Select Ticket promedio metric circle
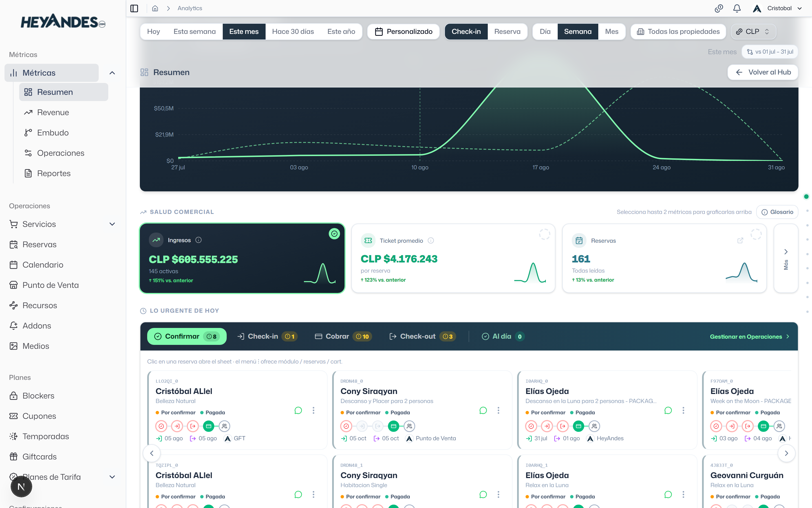 (x=544, y=234)
